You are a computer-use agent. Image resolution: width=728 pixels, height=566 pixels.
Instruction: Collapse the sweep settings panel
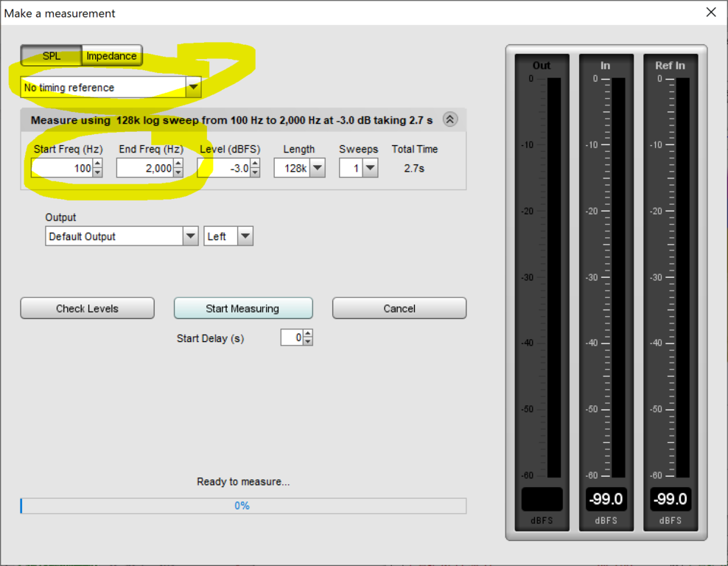(x=450, y=120)
